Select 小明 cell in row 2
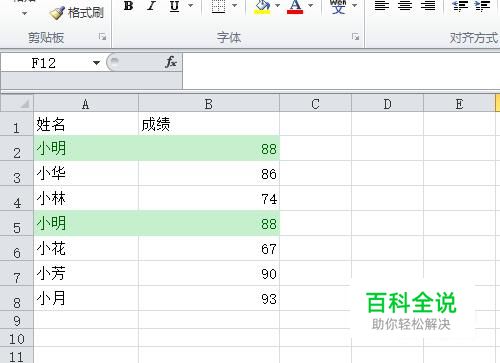 tap(86, 148)
